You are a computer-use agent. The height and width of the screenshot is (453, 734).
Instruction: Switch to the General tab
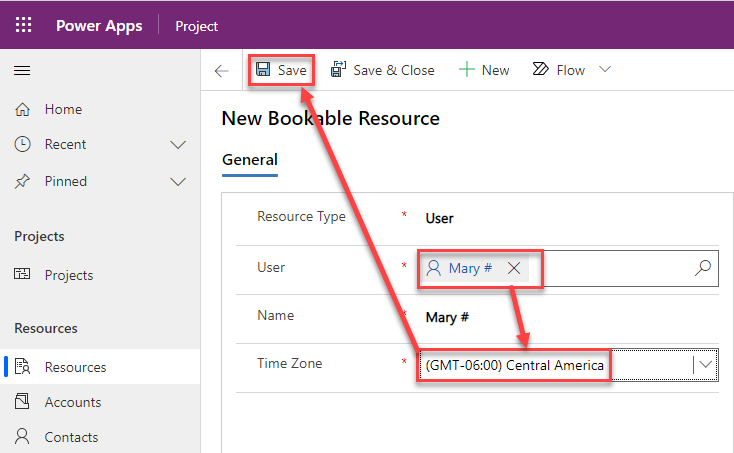249,160
